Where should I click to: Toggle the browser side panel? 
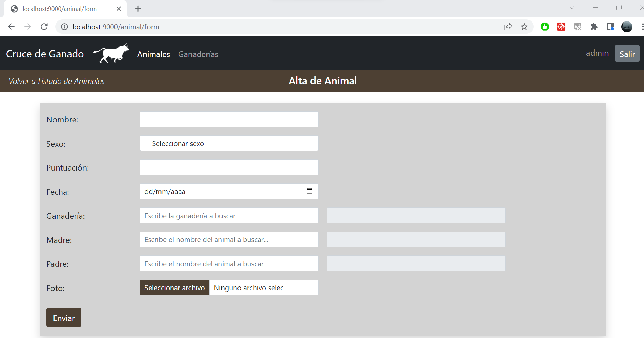click(x=610, y=27)
